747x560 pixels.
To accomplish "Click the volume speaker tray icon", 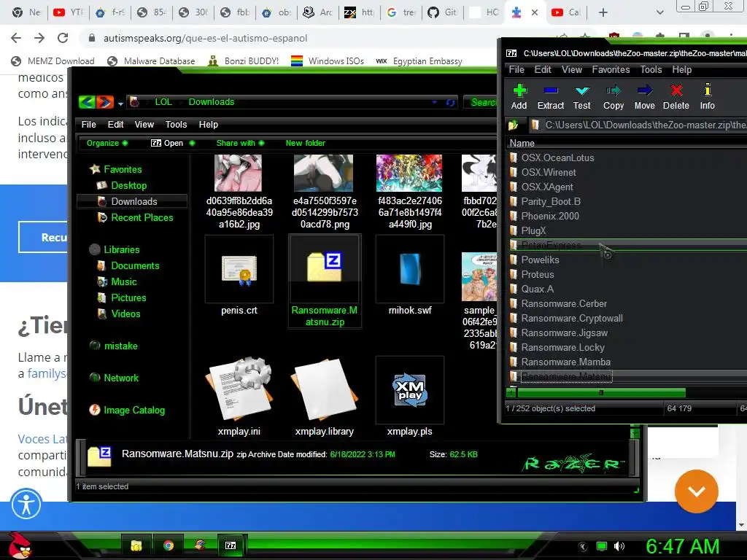I will click(619, 546).
